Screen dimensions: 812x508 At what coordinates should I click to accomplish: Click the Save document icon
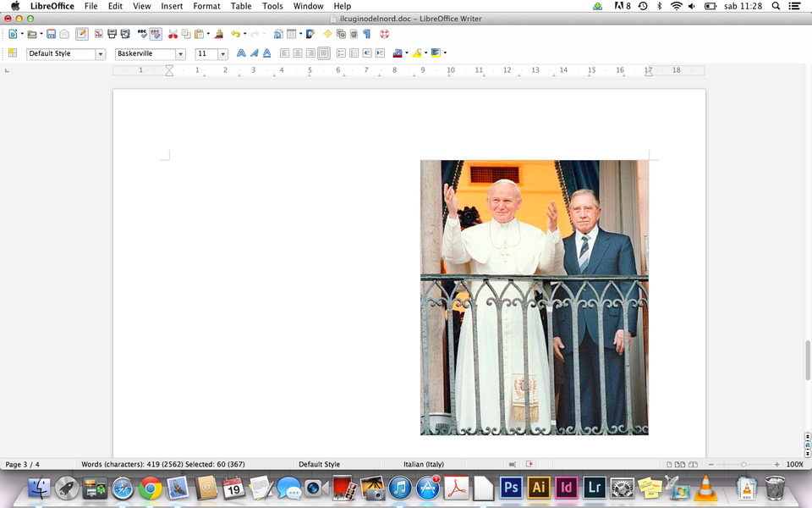pyautogui.click(x=51, y=34)
